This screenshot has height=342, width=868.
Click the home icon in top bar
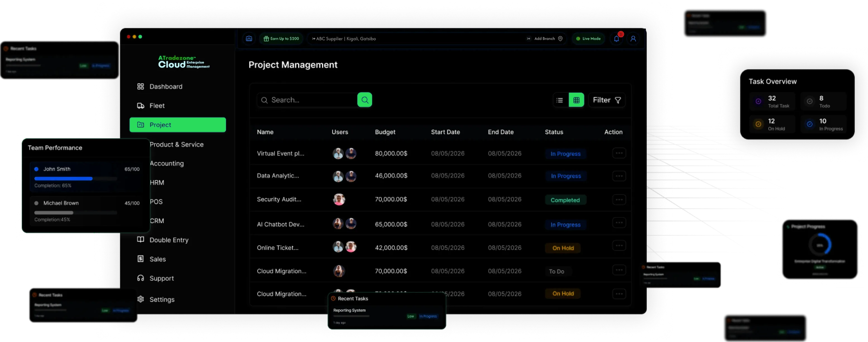click(249, 39)
